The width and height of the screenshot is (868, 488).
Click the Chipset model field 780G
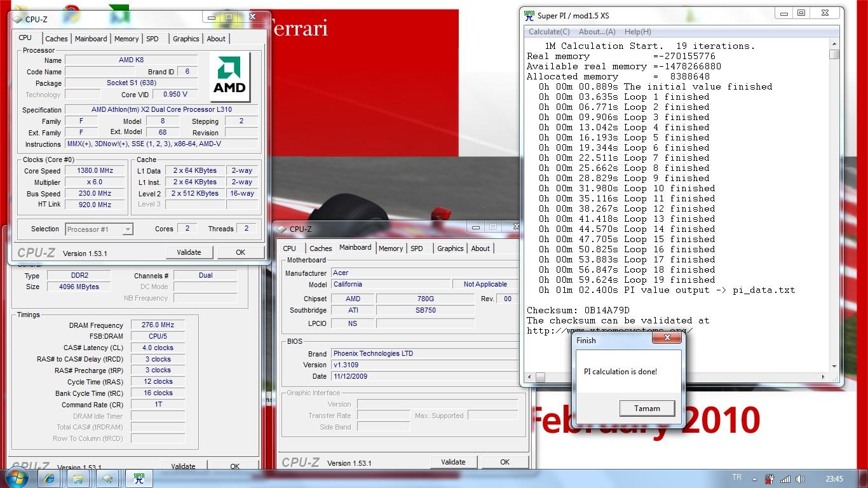425,299
